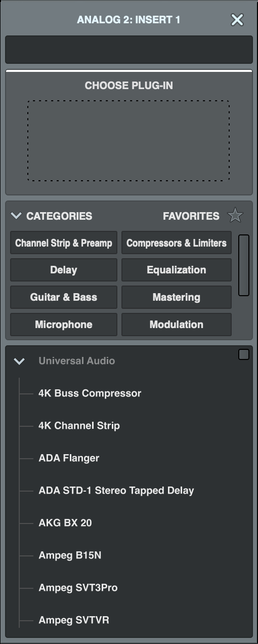Image resolution: width=258 pixels, height=644 pixels.
Task: Toggle the Favorites star icon
Action: tap(235, 216)
